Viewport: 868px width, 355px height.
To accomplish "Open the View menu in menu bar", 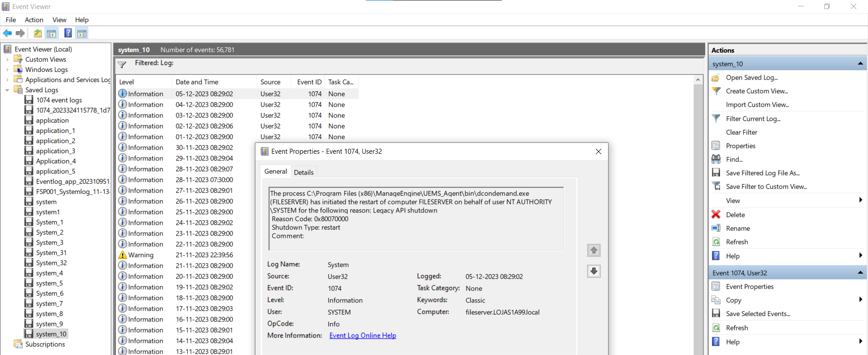I will coord(59,20).
